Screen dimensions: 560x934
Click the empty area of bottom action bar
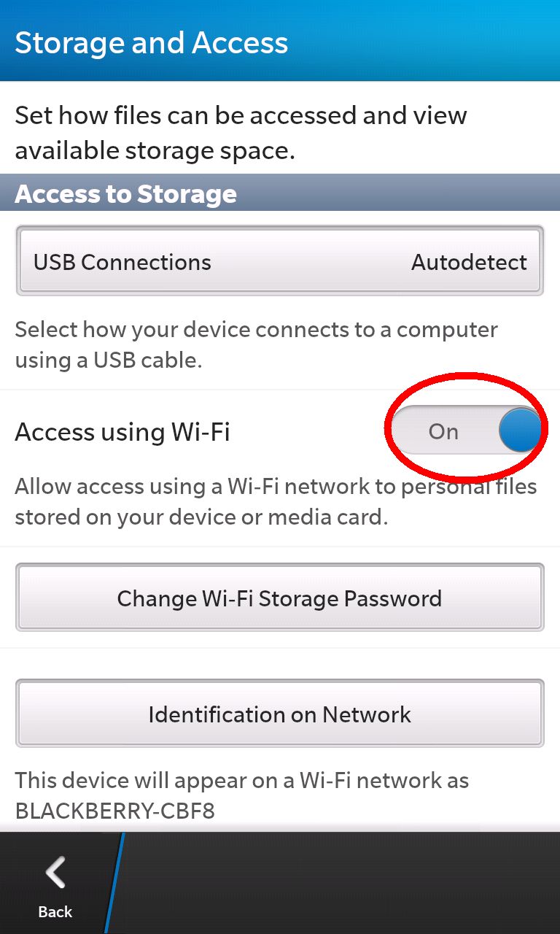(x=343, y=883)
